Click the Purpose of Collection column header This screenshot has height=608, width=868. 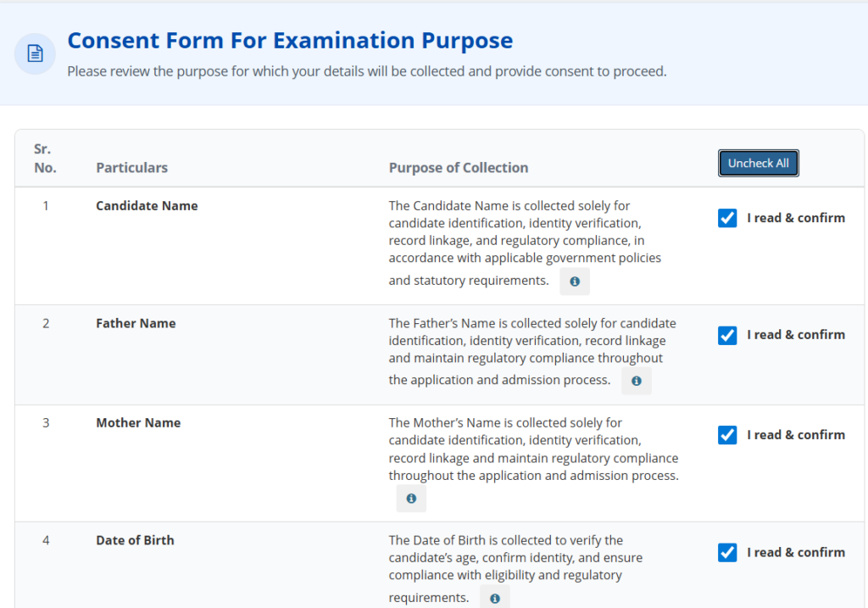point(459,168)
